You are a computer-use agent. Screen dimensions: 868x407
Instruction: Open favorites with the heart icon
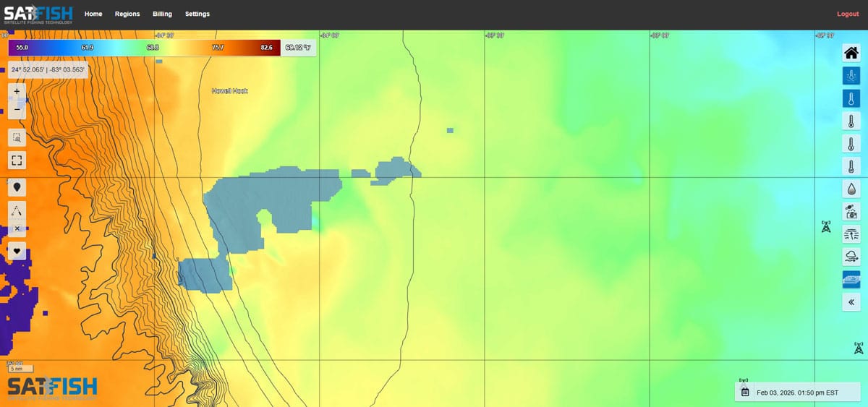[x=17, y=251]
